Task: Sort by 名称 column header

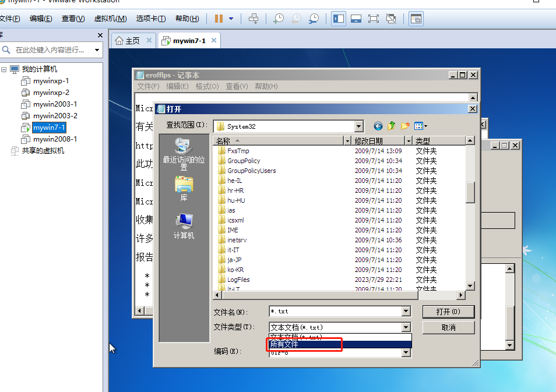Action: coord(277,141)
